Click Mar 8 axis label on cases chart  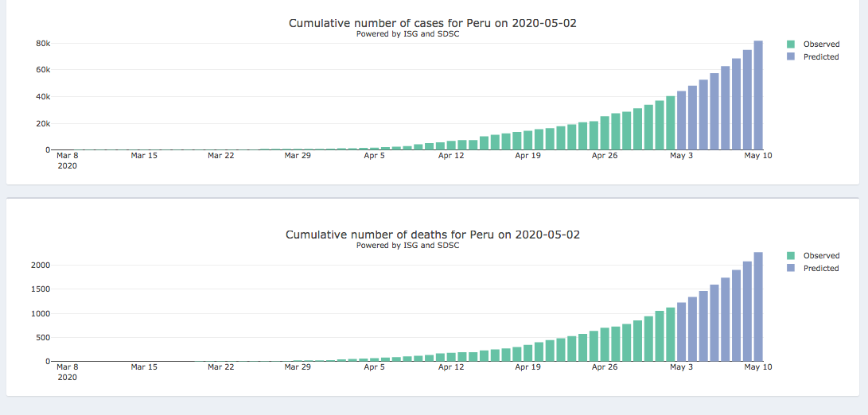pos(67,156)
